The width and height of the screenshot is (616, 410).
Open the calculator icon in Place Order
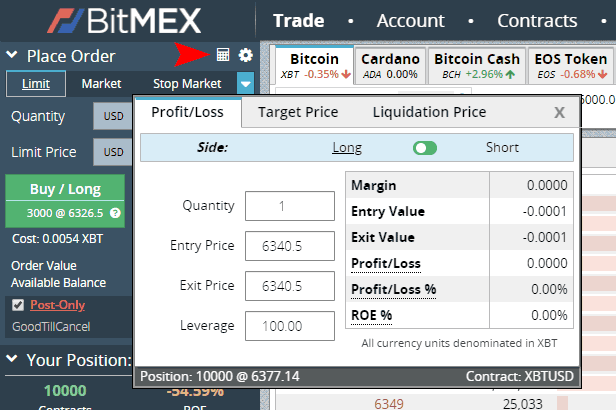[223, 56]
